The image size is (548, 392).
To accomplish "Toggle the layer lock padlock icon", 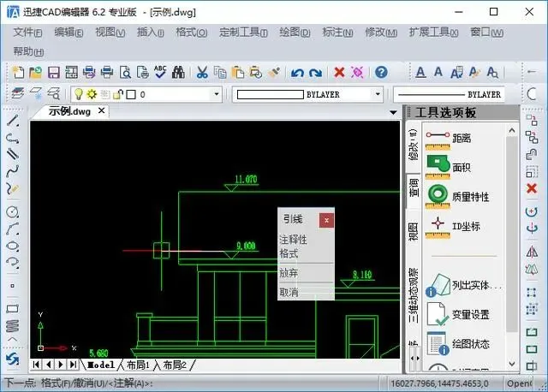I will click(x=119, y=94).
